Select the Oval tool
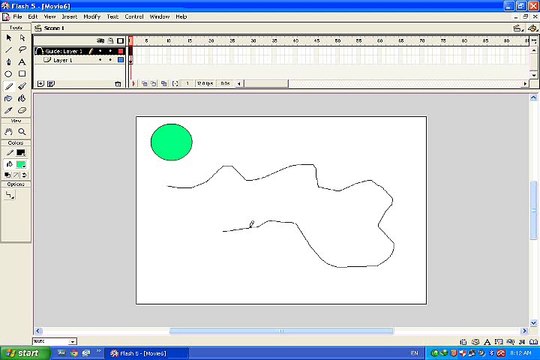The height and width of the screenshot is (360, 540). (x=9, y=74)
